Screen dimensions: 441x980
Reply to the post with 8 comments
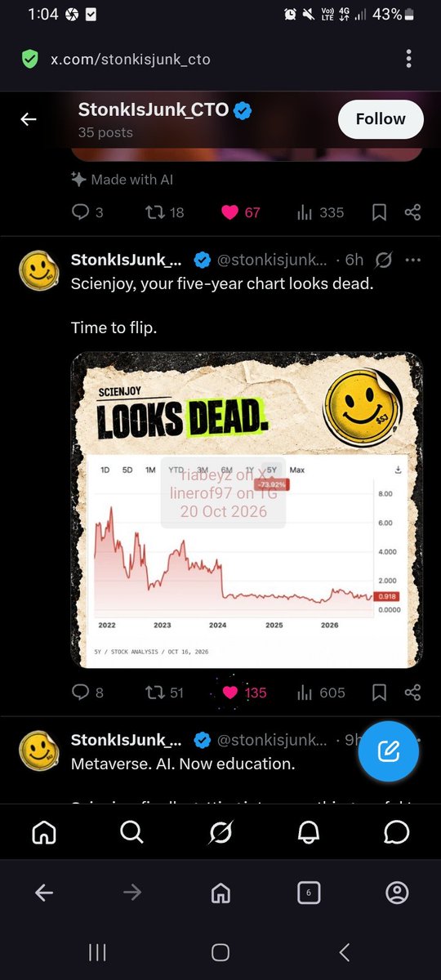[87, 693]
